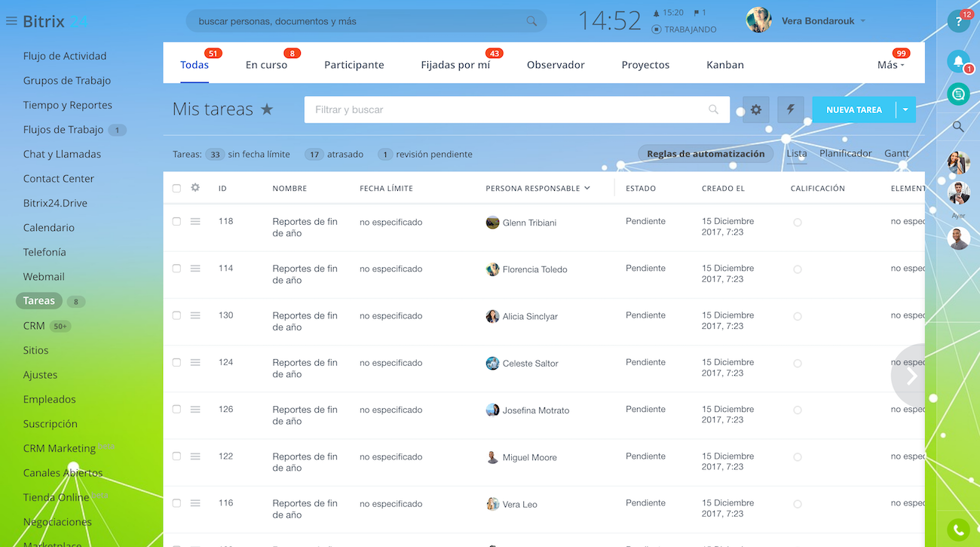Open the green chat messenger icon
This screenshot has width=980, height=547.
(958, 94)
